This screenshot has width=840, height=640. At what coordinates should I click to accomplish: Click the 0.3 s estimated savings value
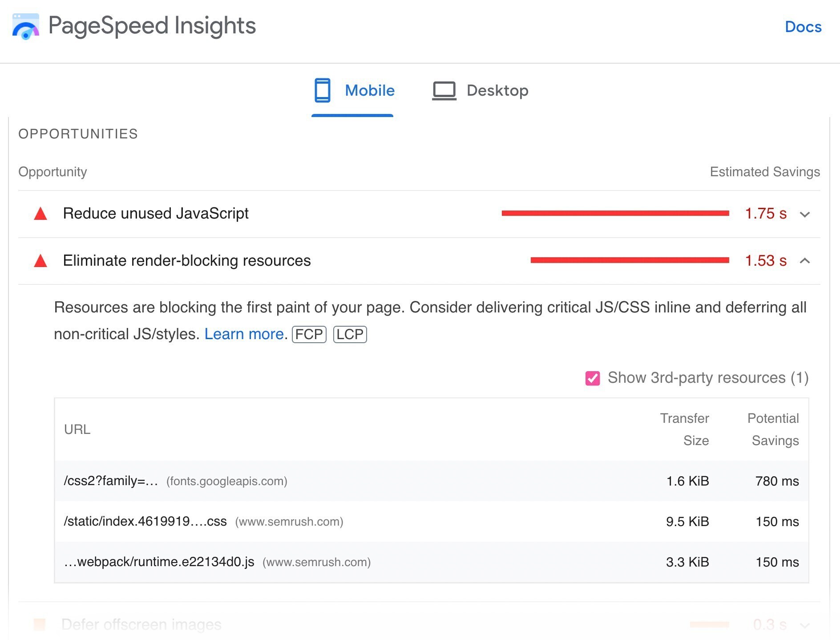[x=770, y=624]
